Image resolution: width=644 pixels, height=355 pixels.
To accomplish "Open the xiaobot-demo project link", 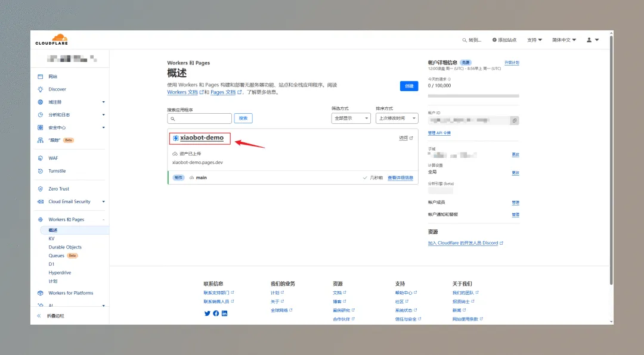I will pos(202,138).
